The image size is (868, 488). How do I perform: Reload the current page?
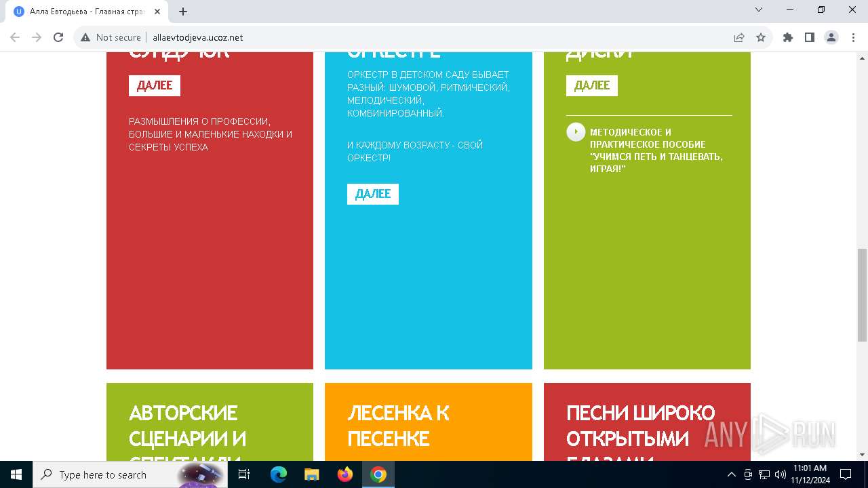[58, 37]
